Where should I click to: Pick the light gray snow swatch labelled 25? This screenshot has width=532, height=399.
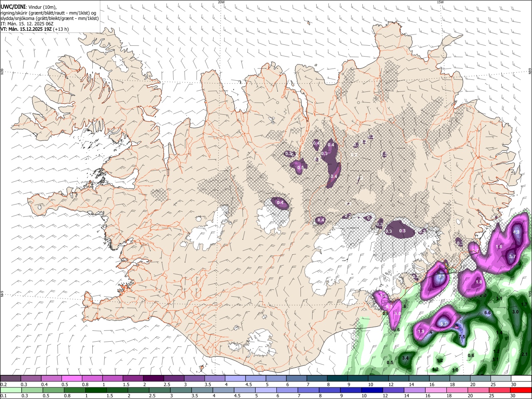pyautogui.click(x=501, y=379)
